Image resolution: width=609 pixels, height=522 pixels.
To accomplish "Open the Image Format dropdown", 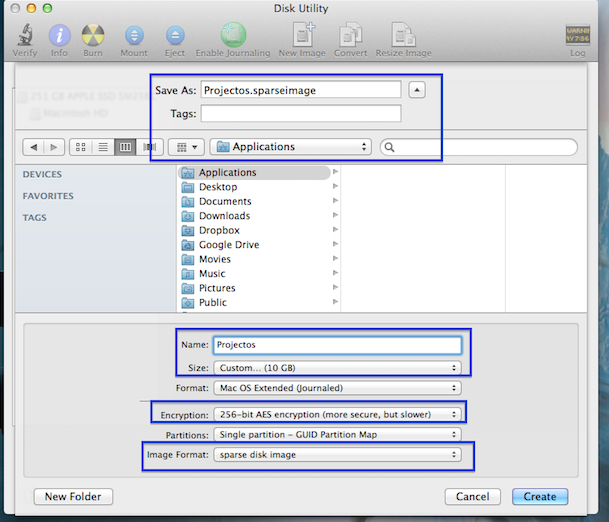I will [337, 455].
